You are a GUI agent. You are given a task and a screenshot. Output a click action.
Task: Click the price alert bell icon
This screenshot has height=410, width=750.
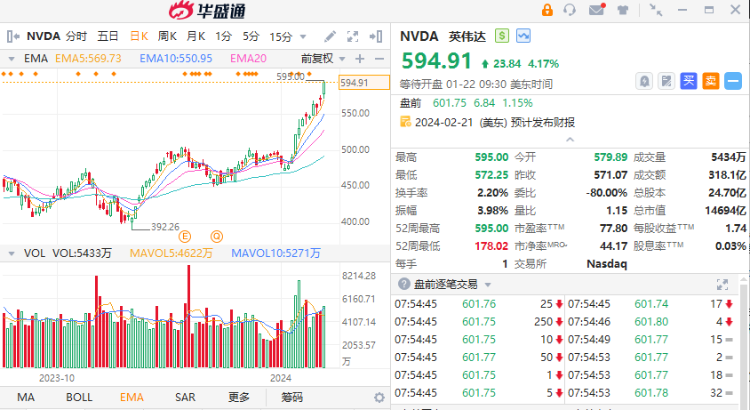coord(645,80)
